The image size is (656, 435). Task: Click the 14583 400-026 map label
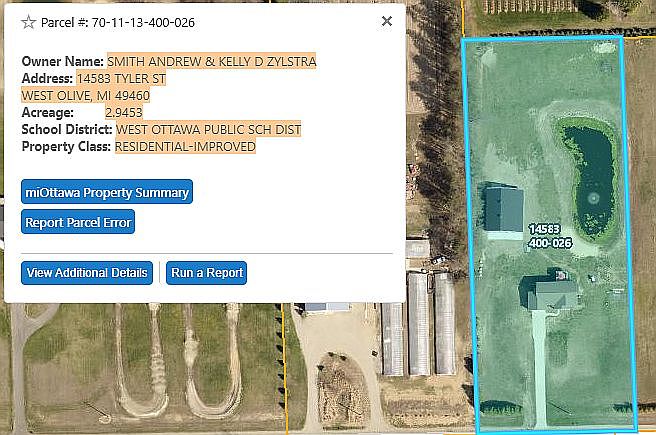(550, 236)
